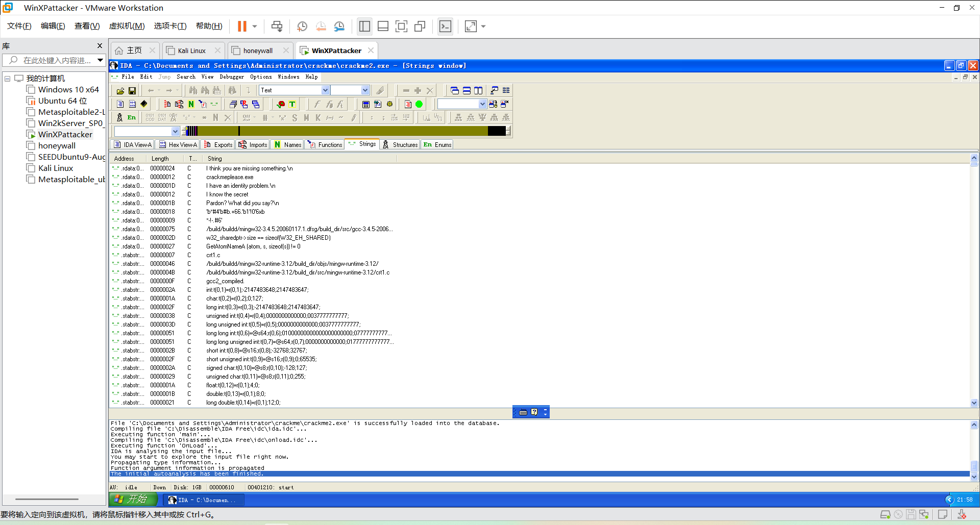Viewport: 980px width, 525px height.
Task: Toggle the VMware library sidebar view
Action: click(x=364, y=26)
